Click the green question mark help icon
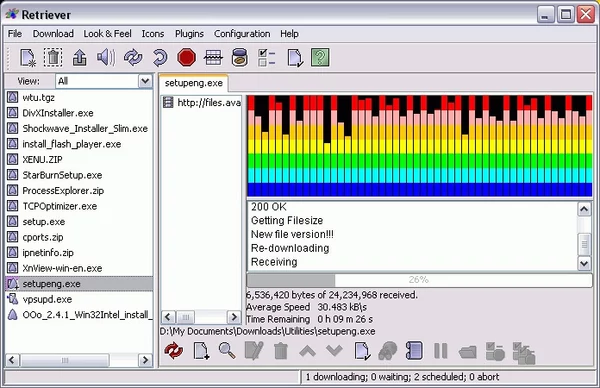 click(320, 57)
